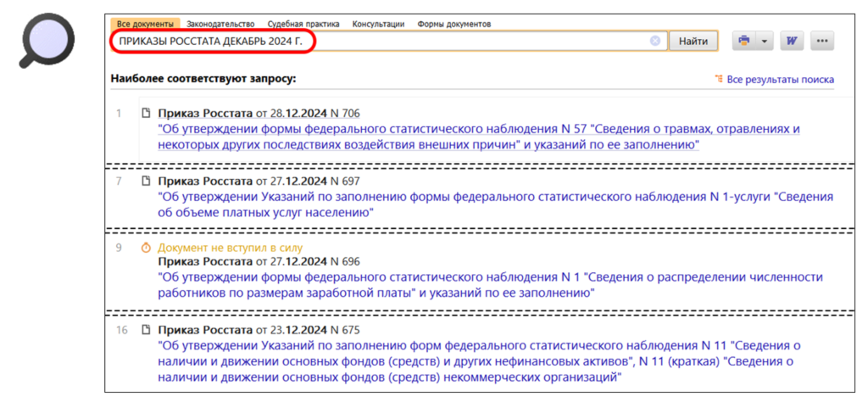The width and height of the screenshot is (868, 402).
Task: Click the tree icon by Все результаты поиска
Action: coord(719,79)
